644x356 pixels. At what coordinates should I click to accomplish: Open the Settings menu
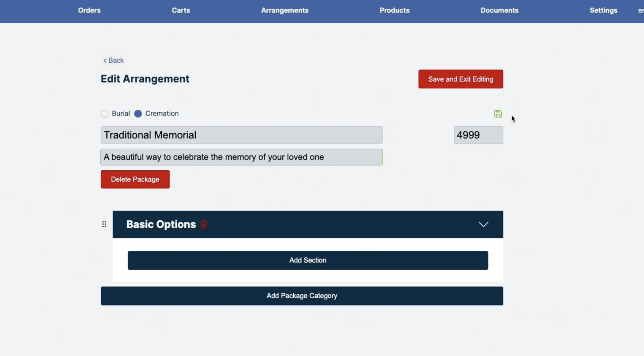point(604,10)
